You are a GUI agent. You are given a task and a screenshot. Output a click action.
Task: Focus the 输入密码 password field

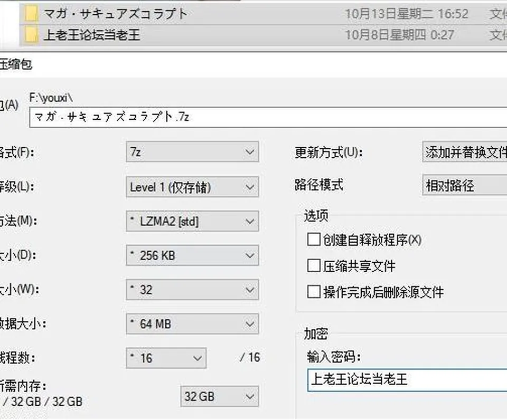(x=407, y=380)
